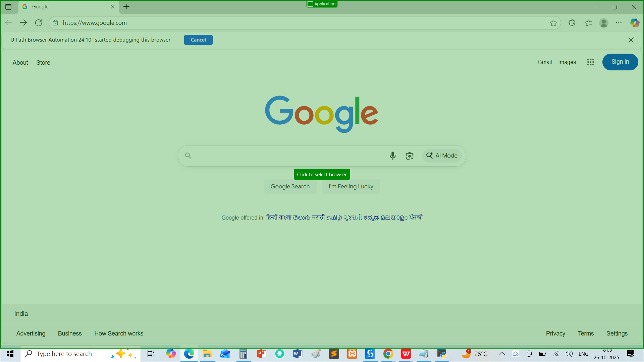Open Search by image camera icon
Viewport: 644px width, 362px height.
pos(409,156)
